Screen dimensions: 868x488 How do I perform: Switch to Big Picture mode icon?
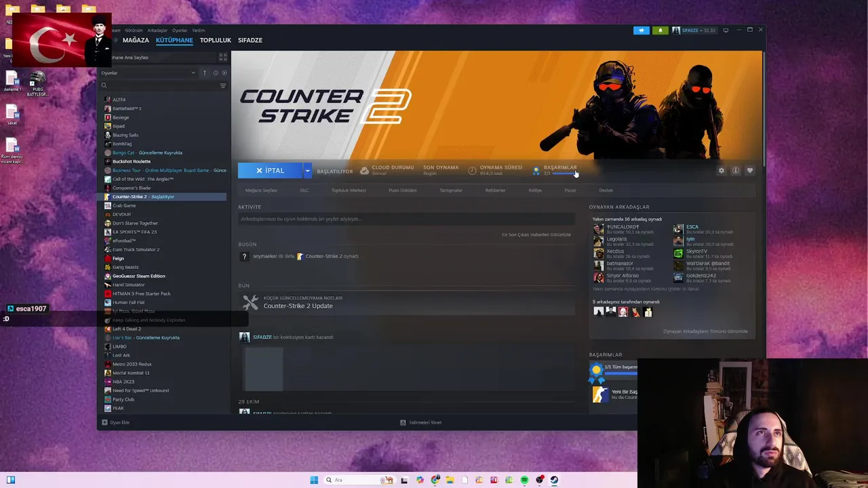pos(726,30)
